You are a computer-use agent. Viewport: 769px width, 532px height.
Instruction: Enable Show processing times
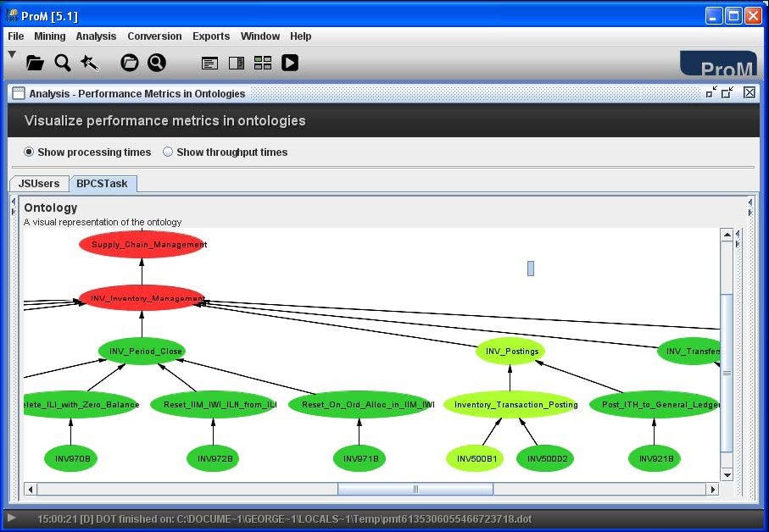point(28,152)
